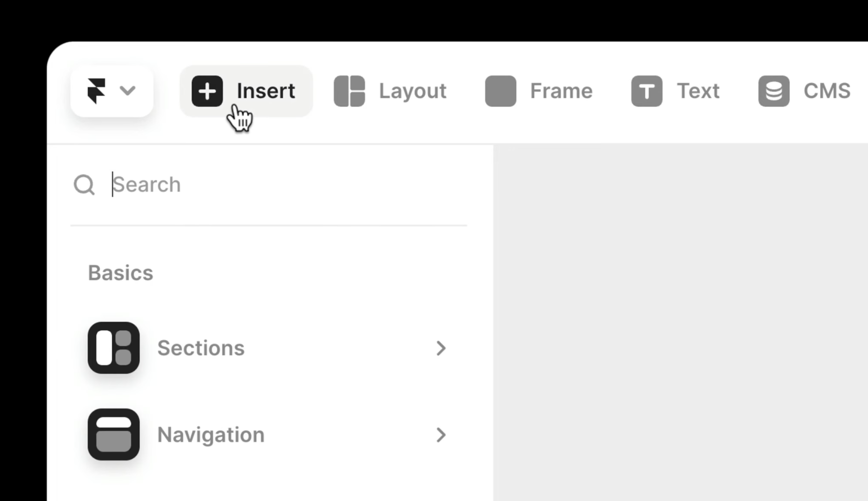The width and height of the screenshot is (868, 501).
Task: Open the Navigation list item label
Action: 211,434
